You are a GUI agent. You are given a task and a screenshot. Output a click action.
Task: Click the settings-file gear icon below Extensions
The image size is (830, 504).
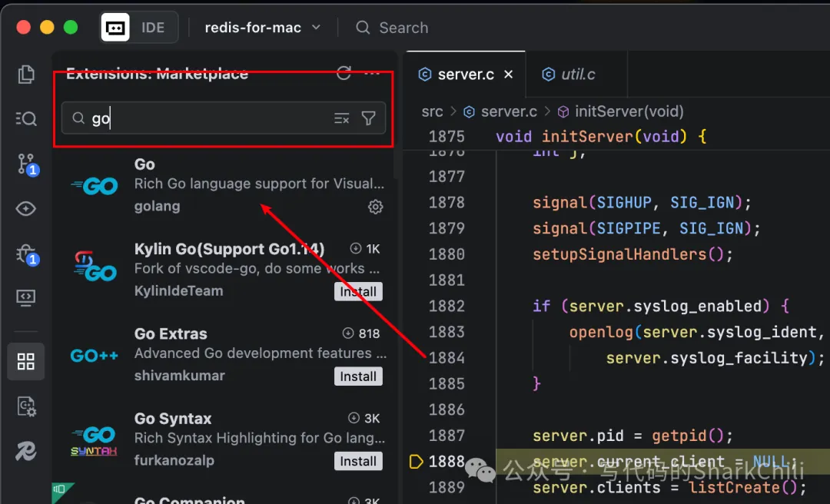26,406
